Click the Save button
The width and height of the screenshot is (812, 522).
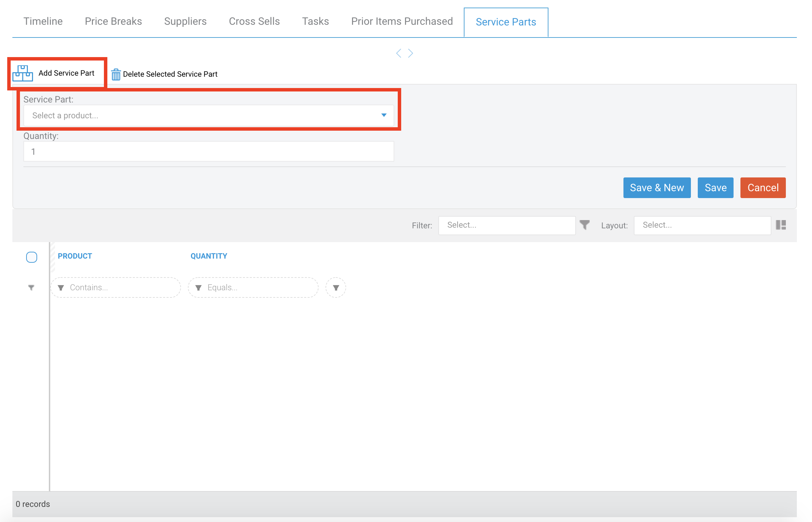(716, 188)
